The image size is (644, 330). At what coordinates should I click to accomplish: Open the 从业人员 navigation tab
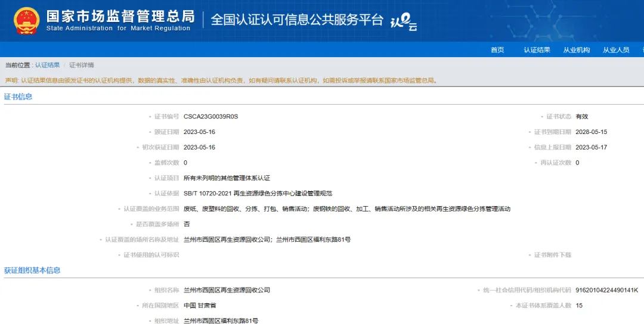[x=615, y=49]
